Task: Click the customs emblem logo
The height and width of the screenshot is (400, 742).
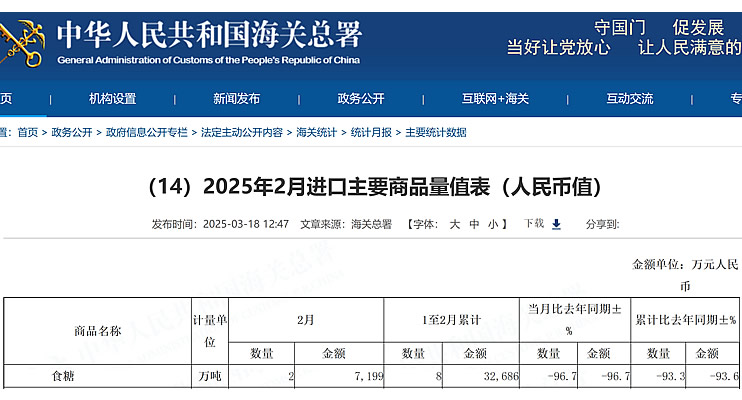Action: (x=22, y=42)
